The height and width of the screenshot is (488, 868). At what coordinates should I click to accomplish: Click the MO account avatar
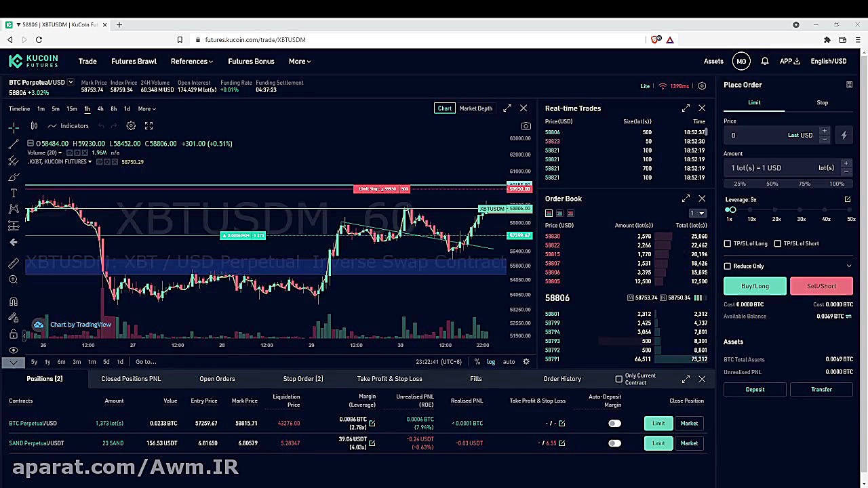coord(741,61)
